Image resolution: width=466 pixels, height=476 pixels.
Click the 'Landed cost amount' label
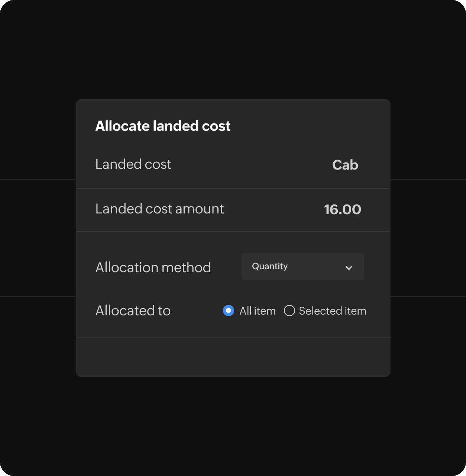[x=159, y=209]
